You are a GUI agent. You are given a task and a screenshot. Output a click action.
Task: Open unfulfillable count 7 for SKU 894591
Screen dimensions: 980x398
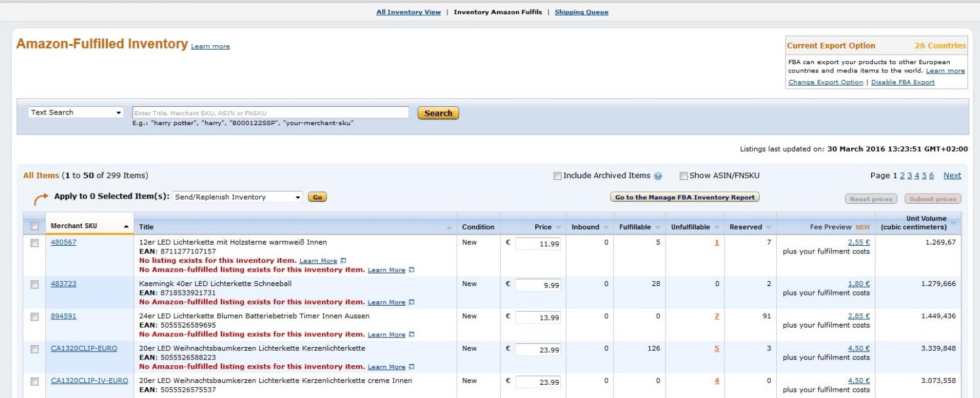pyautogui.click(x=717, y=316)
